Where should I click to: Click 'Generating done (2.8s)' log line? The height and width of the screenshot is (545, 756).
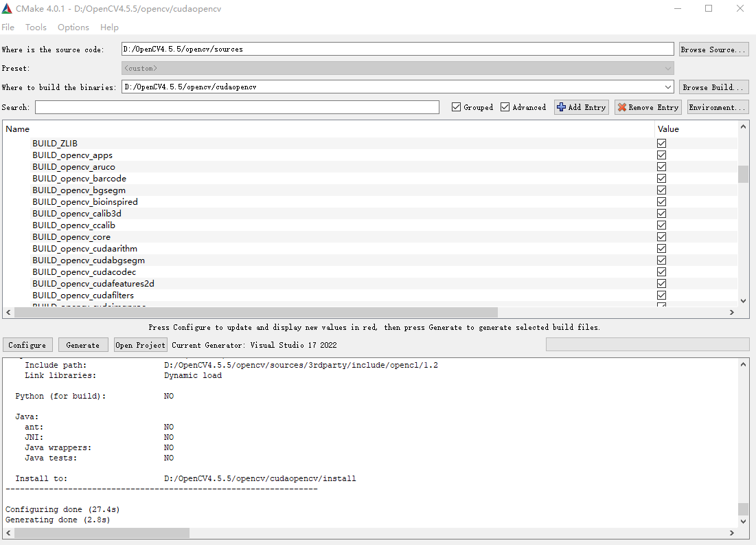point(58,520)
